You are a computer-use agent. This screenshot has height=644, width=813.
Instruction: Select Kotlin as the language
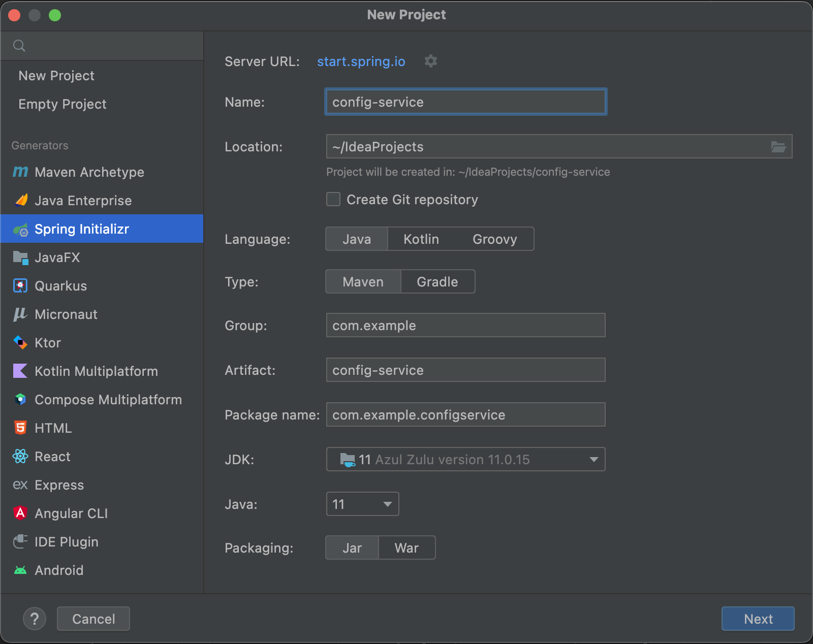point(421,239)
